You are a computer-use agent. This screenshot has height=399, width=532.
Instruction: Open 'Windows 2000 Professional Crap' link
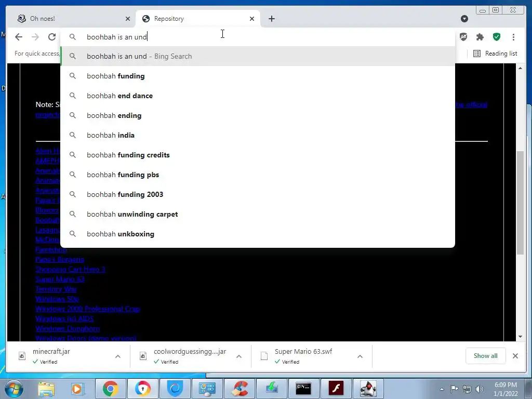(x=87, y=309)
